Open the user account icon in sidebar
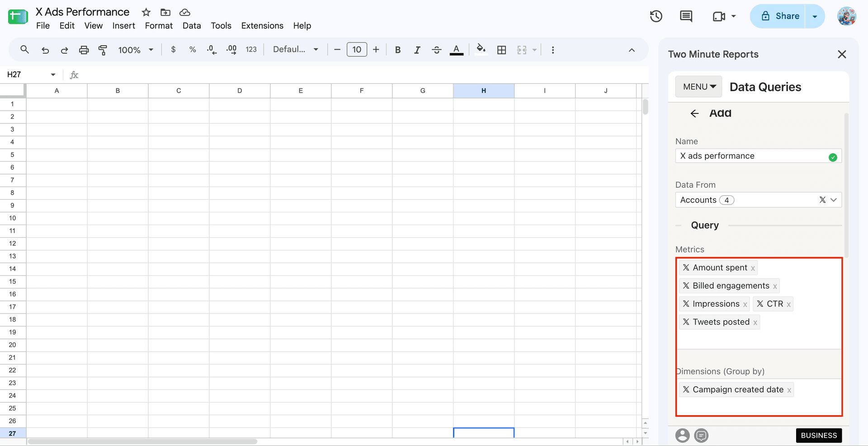Viewport: 868px width, 446px height. (x=682, y=436)
